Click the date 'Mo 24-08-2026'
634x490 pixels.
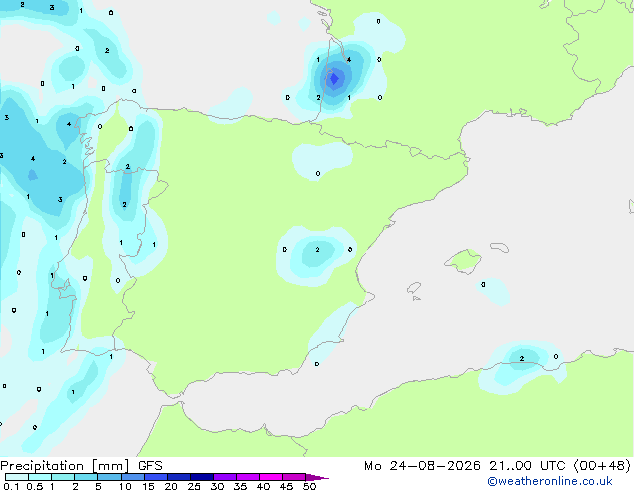[x=422, y=466]
